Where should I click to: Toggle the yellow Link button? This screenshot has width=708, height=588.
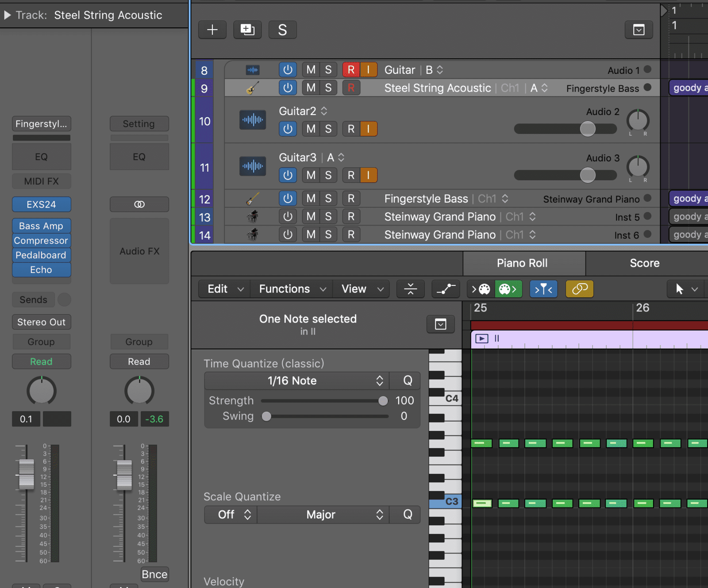click(579, 289)
